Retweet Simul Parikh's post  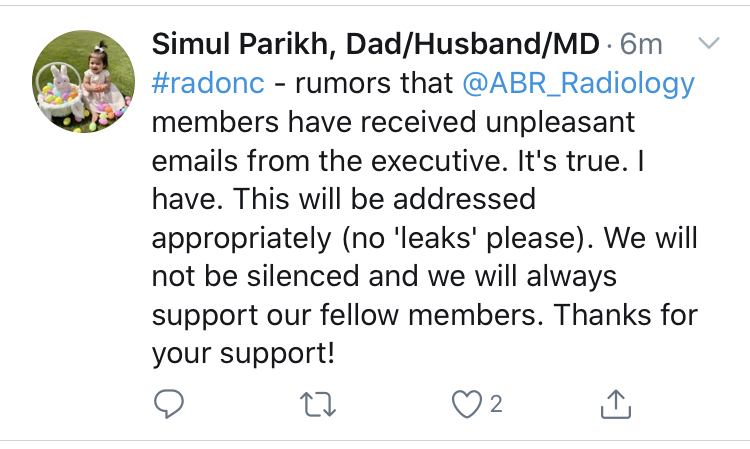316,403
